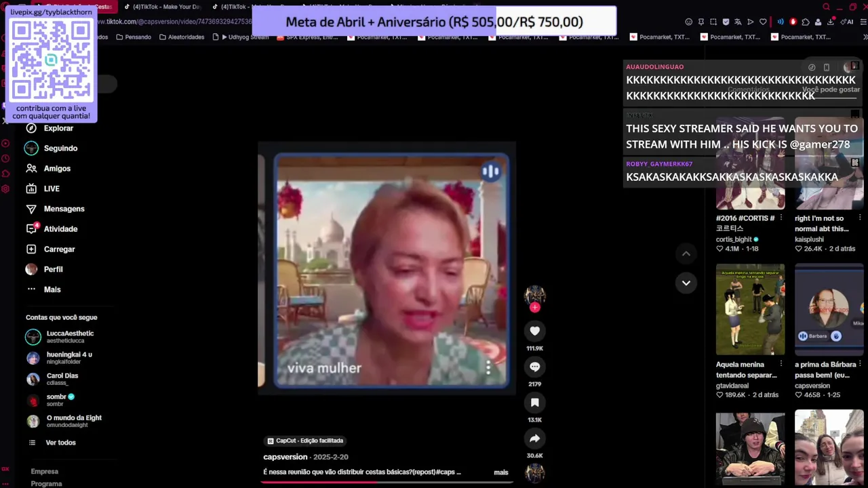
Task: Toggle the shield privacy protection icon
Action: tap(726, 22)
